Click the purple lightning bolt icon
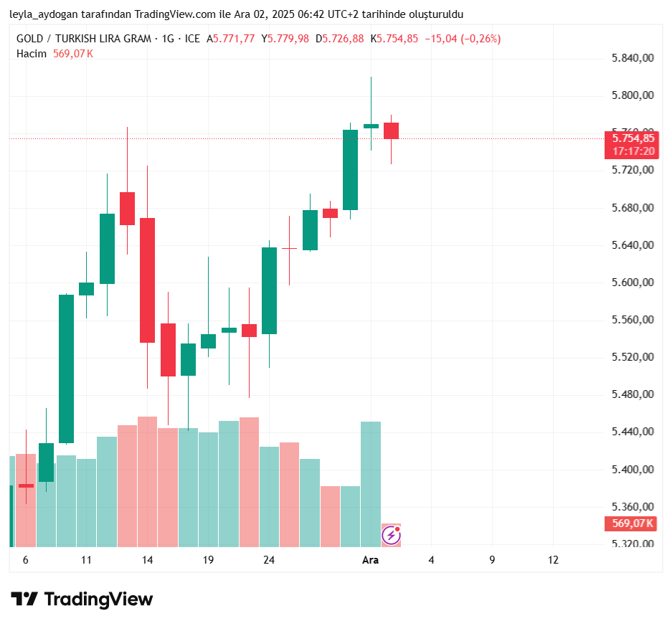This screenshot has height=626, width=672. click(x=391, y=534)
